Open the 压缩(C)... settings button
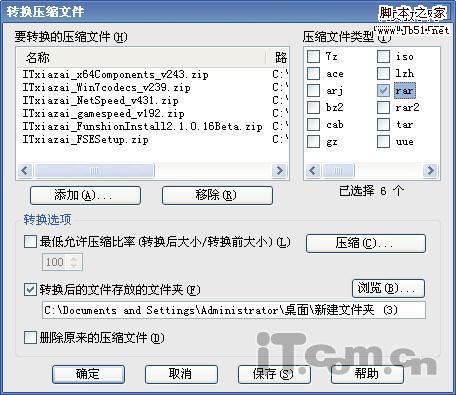 coord(366,243)
